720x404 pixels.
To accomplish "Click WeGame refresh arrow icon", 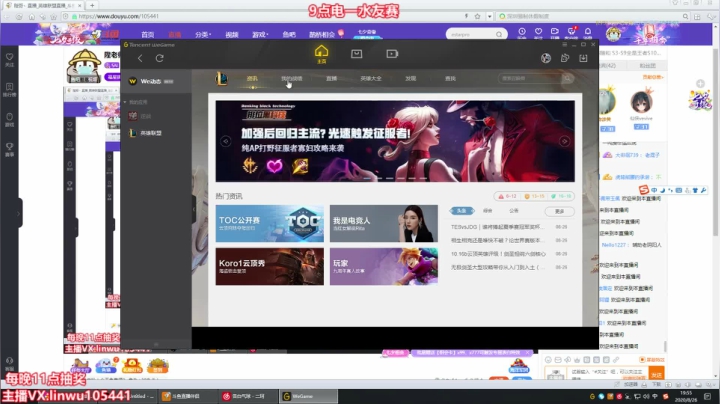I will (x=159, y=58).
